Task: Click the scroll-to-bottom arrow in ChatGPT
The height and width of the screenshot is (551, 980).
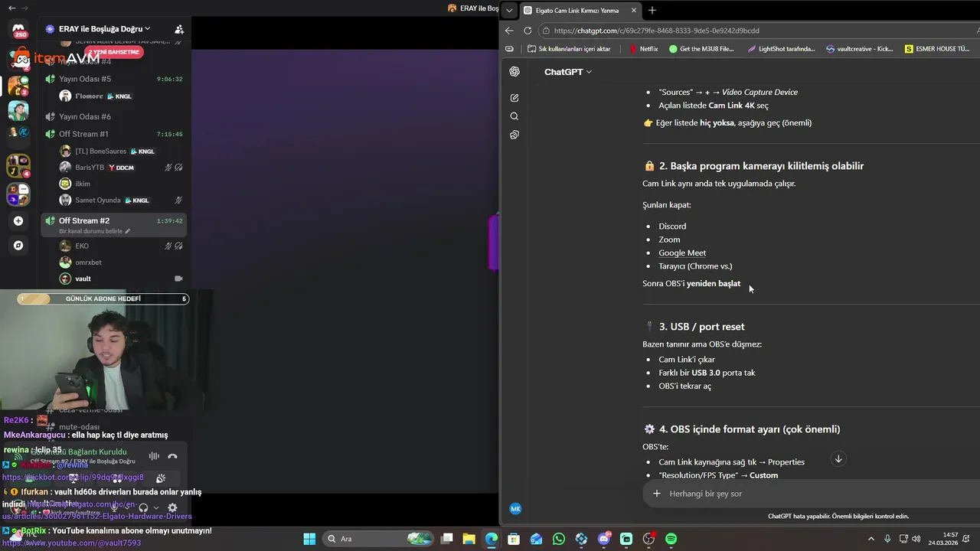Action: (x=838, y=459)
